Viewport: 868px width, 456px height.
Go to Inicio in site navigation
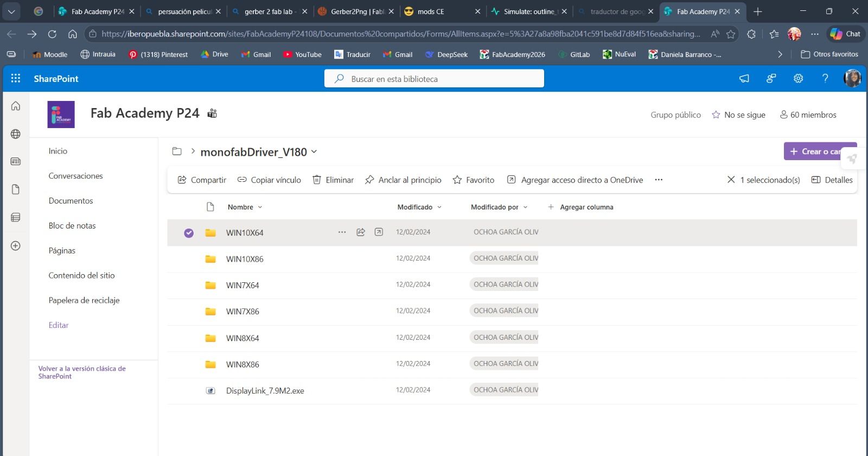[58, 151]
